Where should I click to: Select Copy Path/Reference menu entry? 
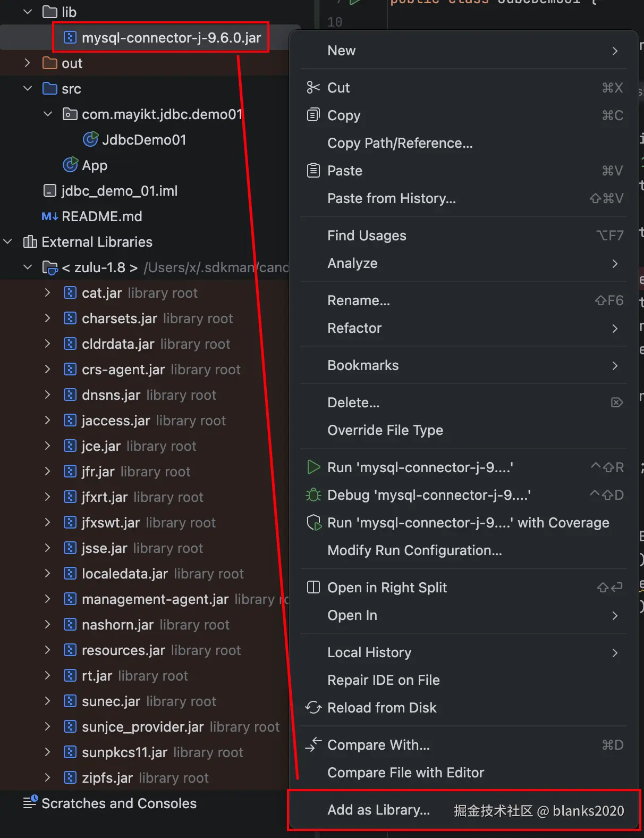click(400, 143)
